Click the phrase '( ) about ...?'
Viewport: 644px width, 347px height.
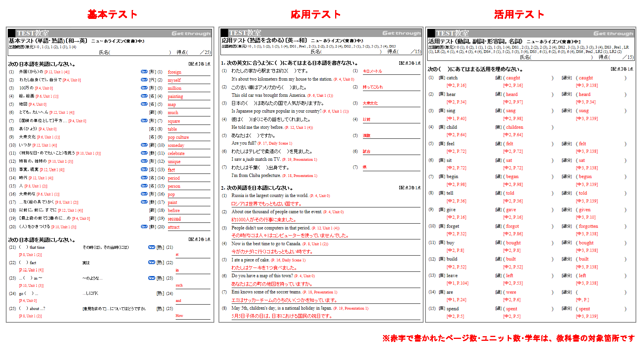tap(32, 308)
